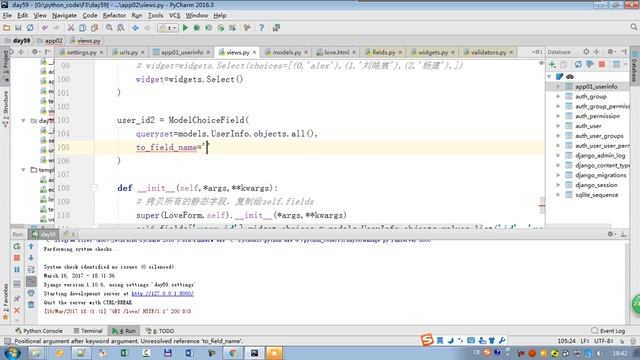Switch to the validators.py tab
Viewport: 640px width, 360px height.
click(x=488, y=52)
